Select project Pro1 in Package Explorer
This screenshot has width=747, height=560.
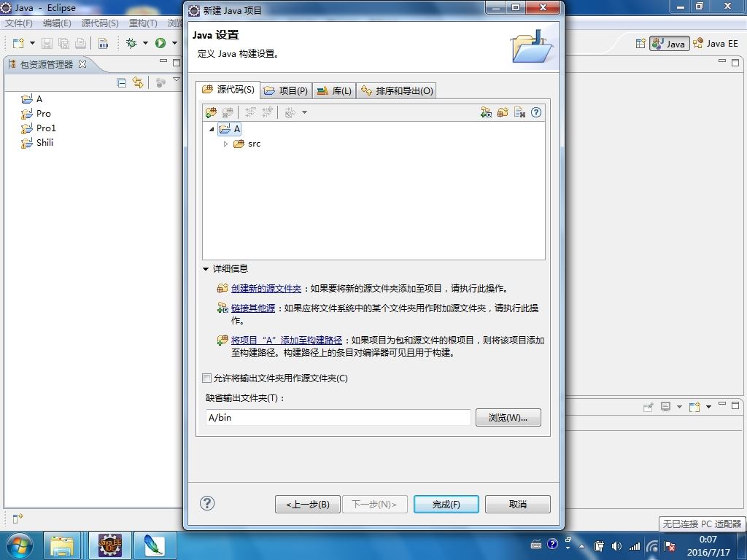click(x=39, y=128)
